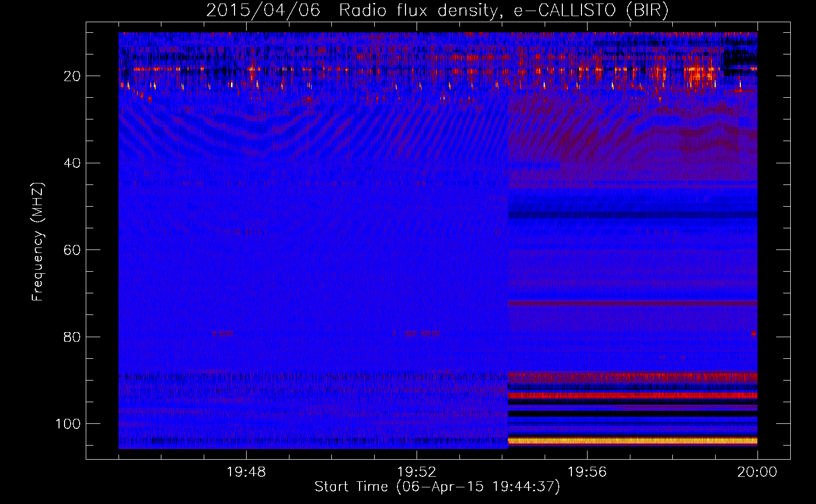Click the '60' frequency tick label

pos(73,250)
